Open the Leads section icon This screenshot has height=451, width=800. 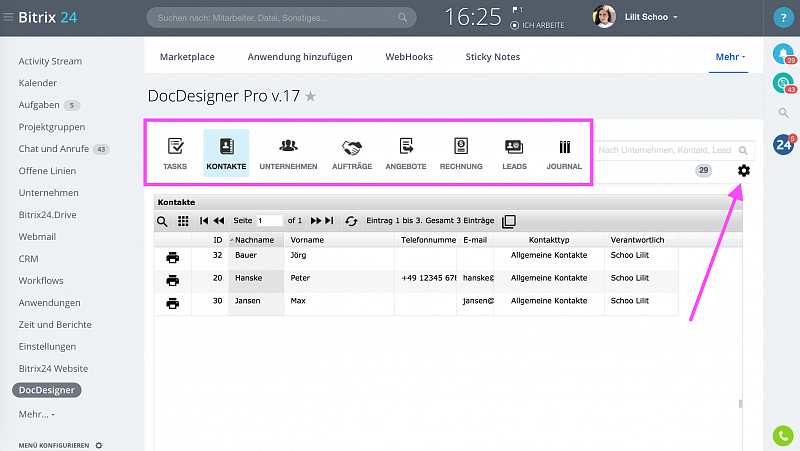pos(514,147)
